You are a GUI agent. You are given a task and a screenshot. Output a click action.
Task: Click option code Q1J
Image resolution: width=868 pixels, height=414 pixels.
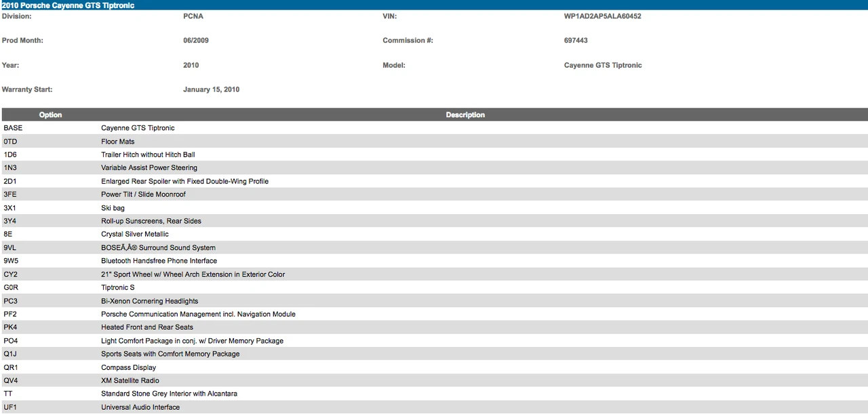pos(10,354)
